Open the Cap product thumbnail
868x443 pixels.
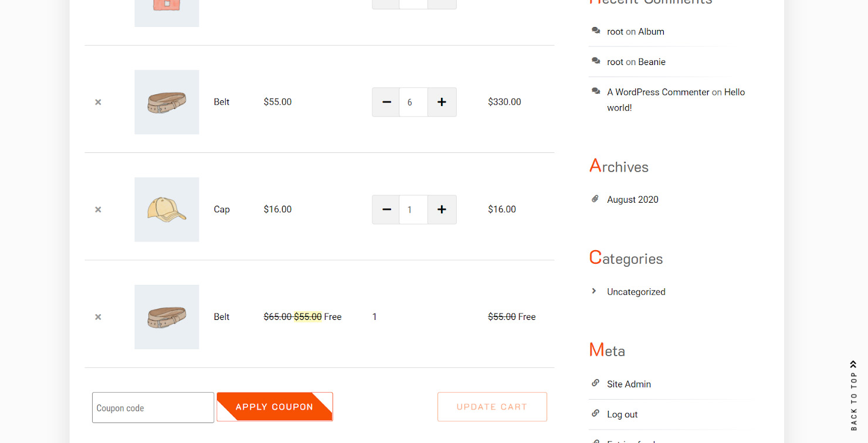click(x=167, y=210)
